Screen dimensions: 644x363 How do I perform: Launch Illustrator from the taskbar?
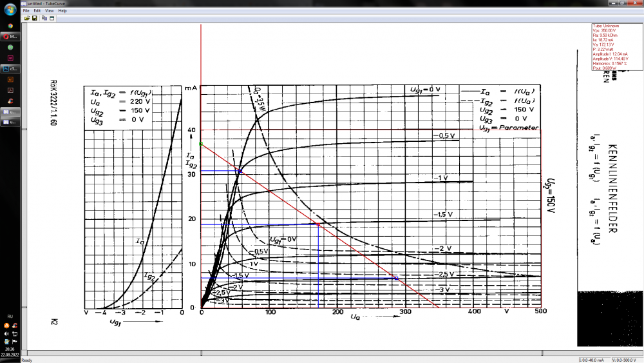coord(10,79)
